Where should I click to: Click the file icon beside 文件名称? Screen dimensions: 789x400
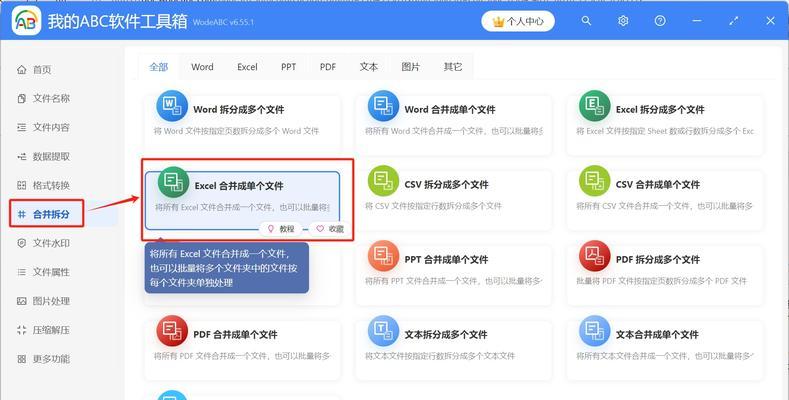(x=22, y=99)
